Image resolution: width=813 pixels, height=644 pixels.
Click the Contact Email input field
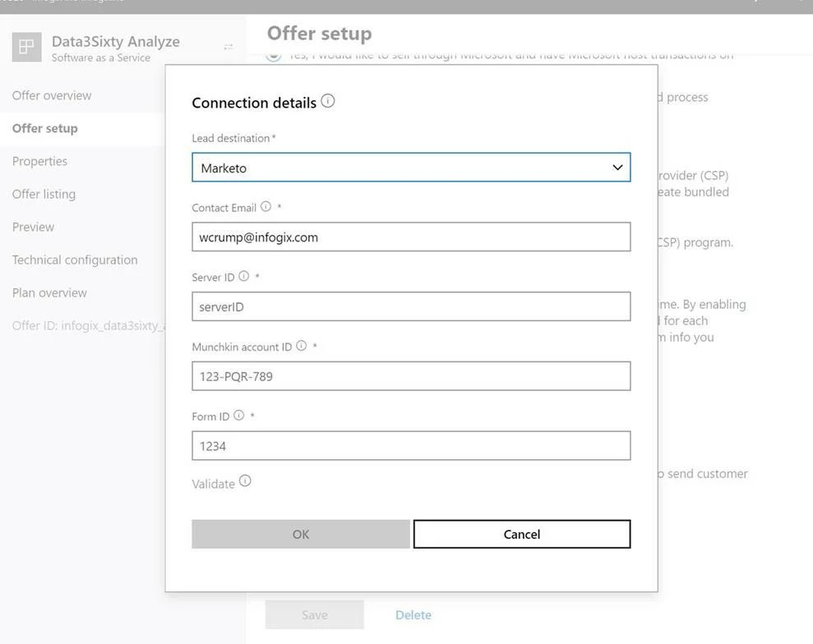pos(411,237)
